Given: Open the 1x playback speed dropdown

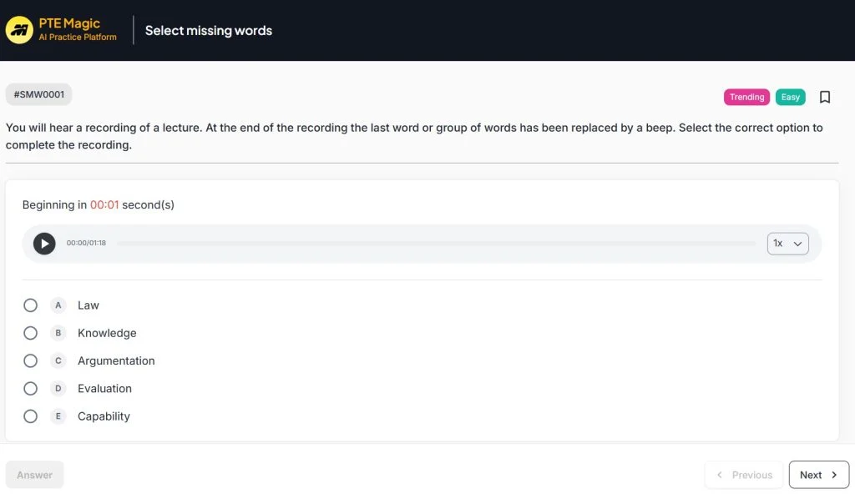Looking at the screenshot, I should coord(787,243).
